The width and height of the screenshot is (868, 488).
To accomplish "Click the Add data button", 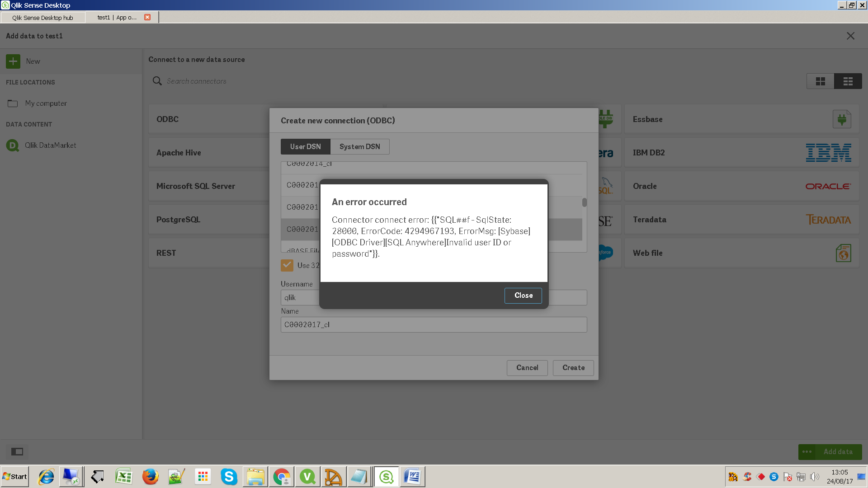I will pyautogui.click(x=838, y=451).
